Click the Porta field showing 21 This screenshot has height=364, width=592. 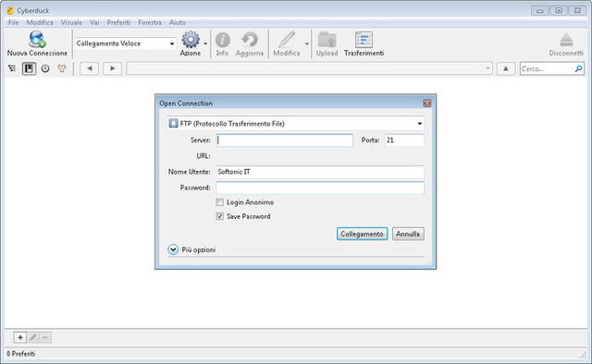click(404, 140)
